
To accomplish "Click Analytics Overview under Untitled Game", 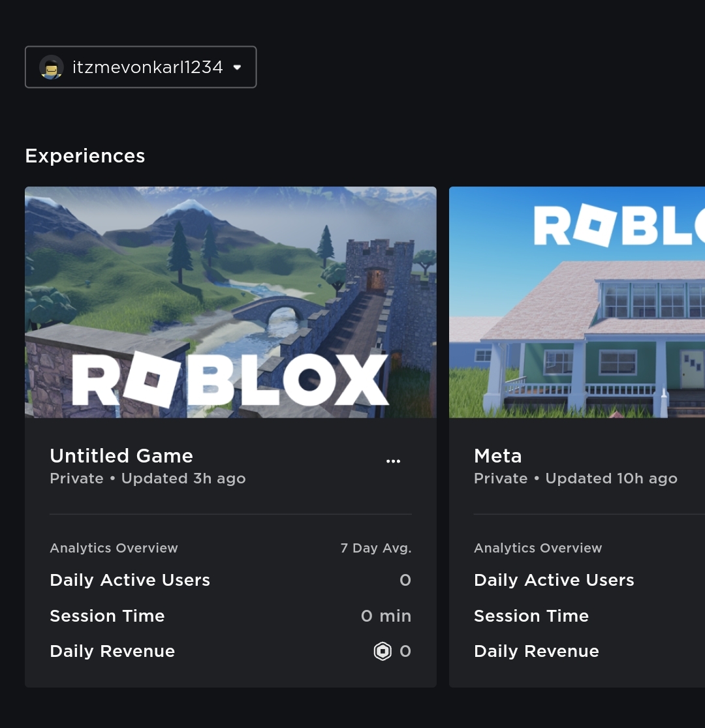I will point(114,548).
